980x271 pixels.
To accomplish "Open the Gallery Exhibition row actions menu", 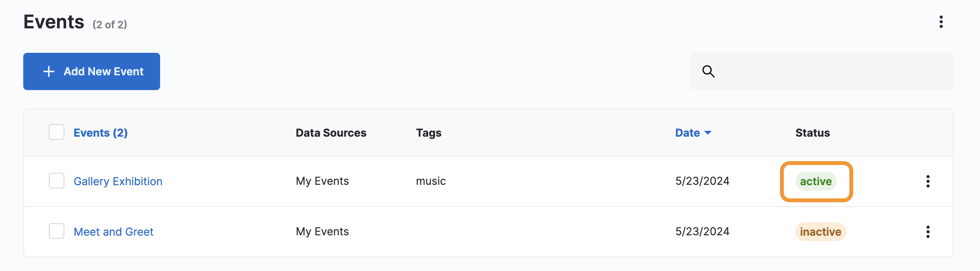I will 928,181.
